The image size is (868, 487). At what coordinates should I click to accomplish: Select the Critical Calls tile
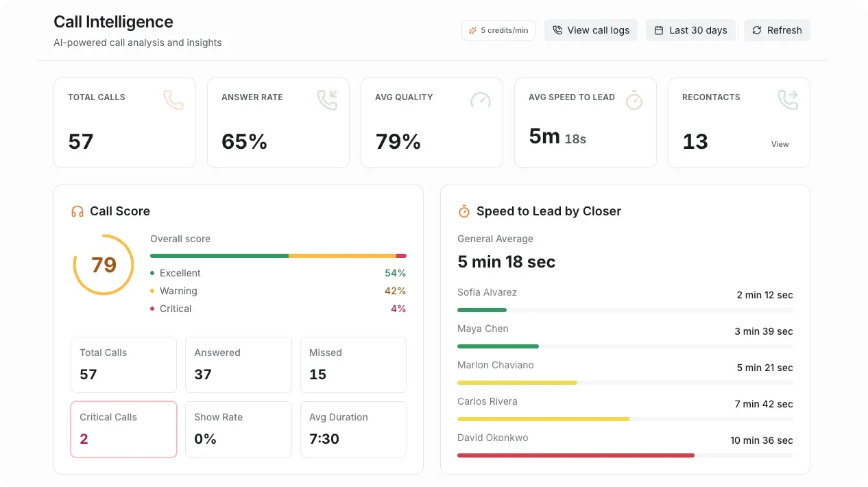(x=123, y=429)
